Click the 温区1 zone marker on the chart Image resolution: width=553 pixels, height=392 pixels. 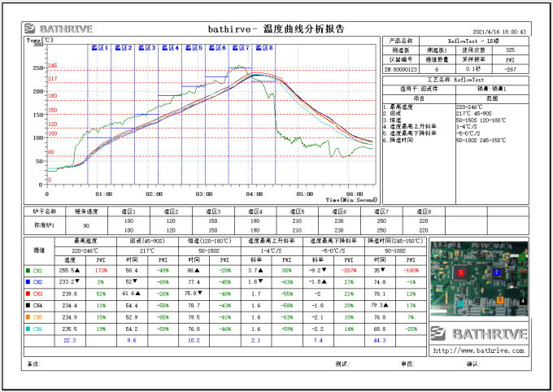[x=98, y=48]
